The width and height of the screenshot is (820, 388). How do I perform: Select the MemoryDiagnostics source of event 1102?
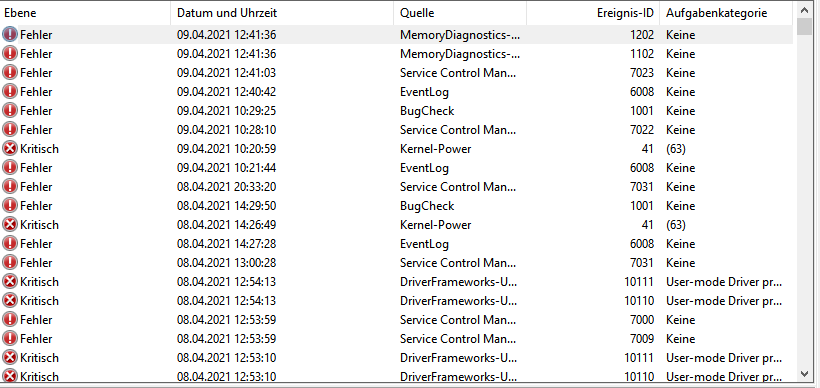point(460,54)
